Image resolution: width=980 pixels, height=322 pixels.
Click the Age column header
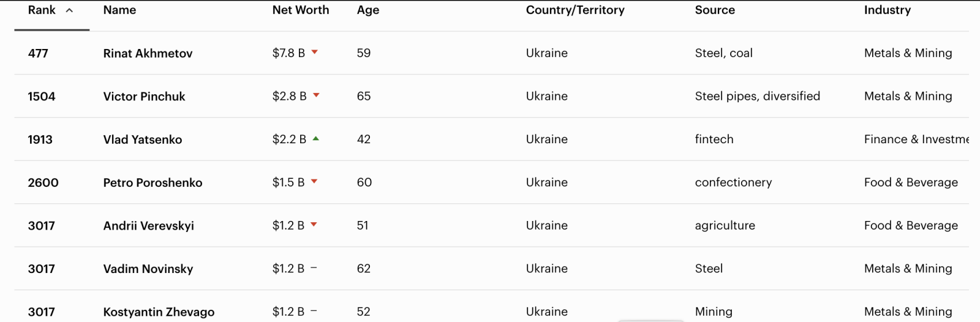(x=367, y=10)
